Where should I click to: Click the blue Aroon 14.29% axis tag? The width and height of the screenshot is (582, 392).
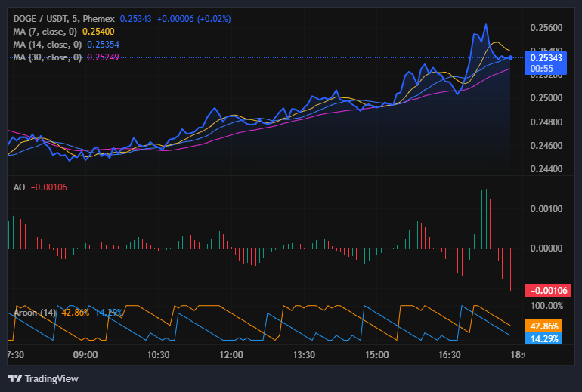click(544, 339)
